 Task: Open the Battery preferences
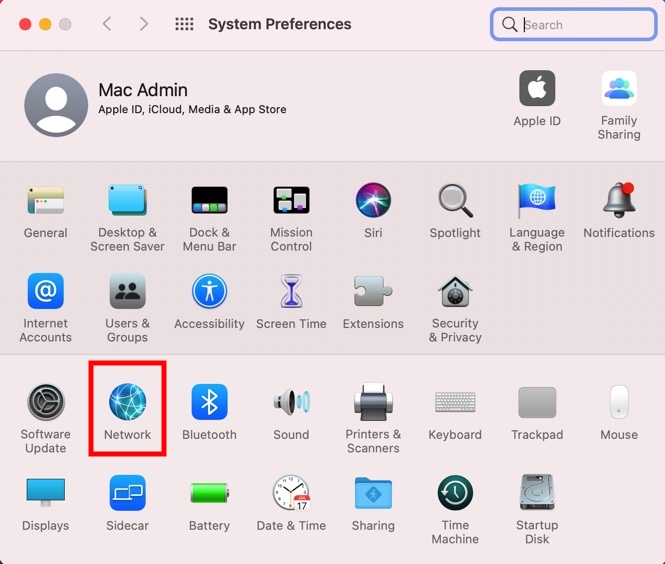tap(209, 494)
